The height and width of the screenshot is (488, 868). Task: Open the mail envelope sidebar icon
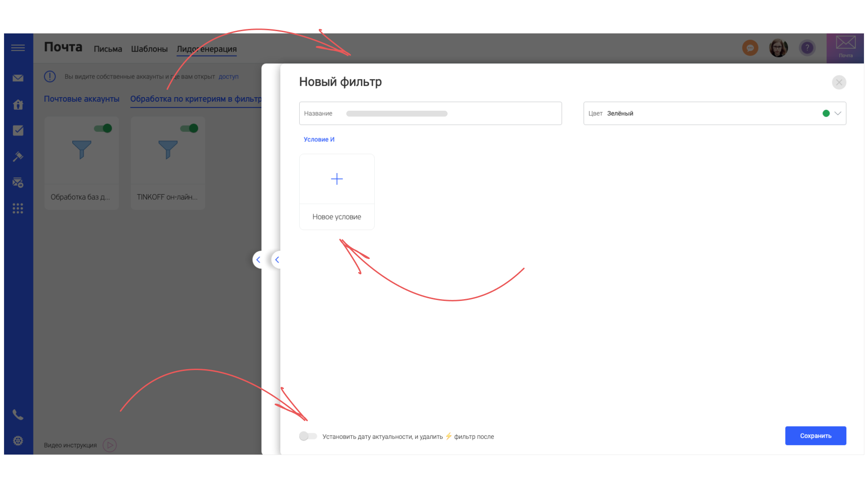coord(18,78)
